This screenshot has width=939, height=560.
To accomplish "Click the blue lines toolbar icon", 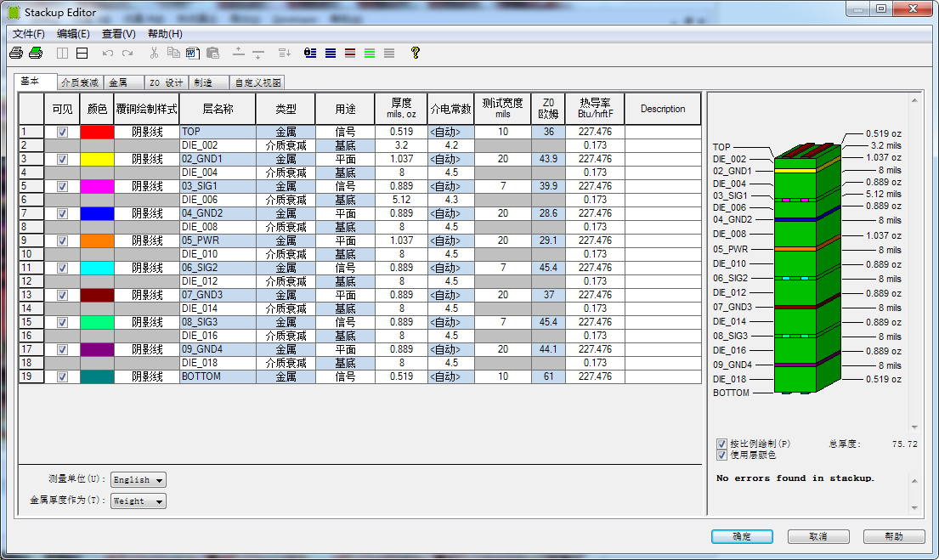I will pyautogui.click(x=331, y=53).
